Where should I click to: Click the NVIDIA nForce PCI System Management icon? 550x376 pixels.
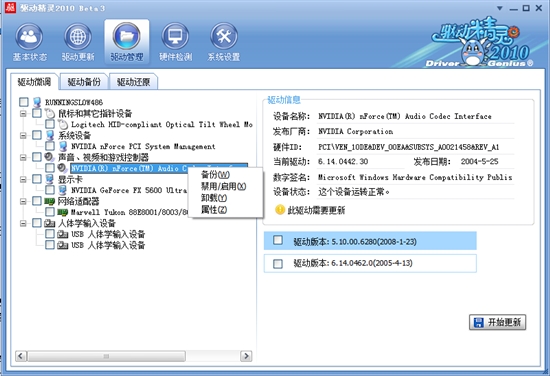[63, 146]
